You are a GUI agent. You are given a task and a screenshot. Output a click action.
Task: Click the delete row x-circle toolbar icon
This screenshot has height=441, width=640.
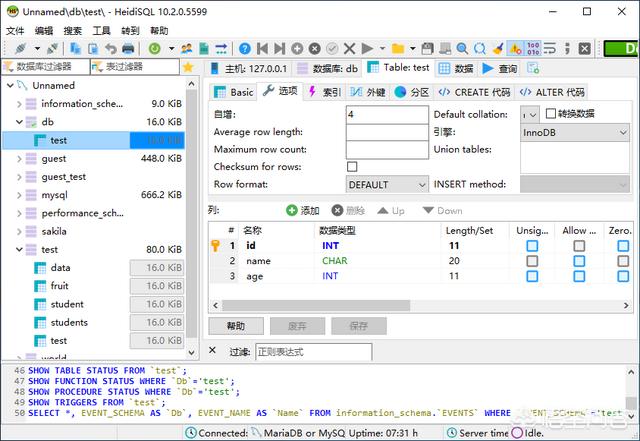tap(315, 49)
